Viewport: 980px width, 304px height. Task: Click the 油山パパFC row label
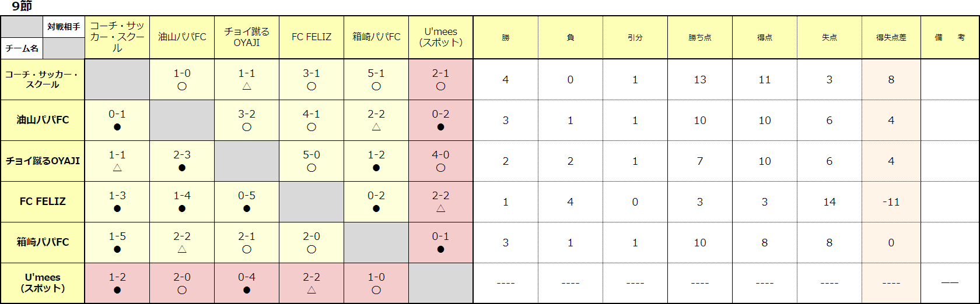43,120
